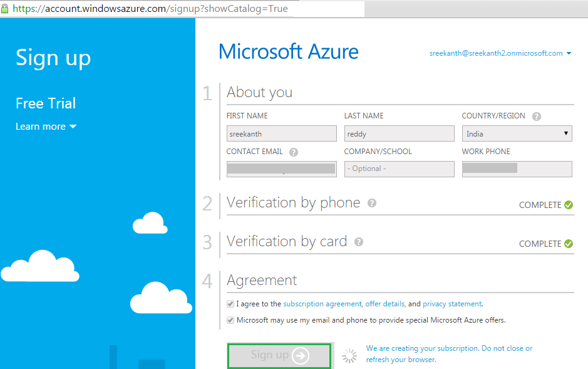Viewport: 588px width, 369px height.
Task: Open the Verification by card help icon
Action: click(x=359, y=242)
